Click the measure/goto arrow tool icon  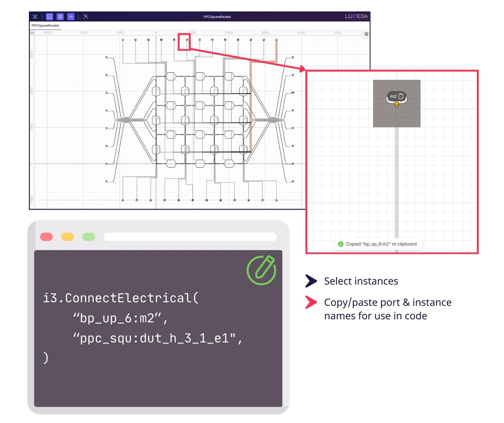pos(85,17)
